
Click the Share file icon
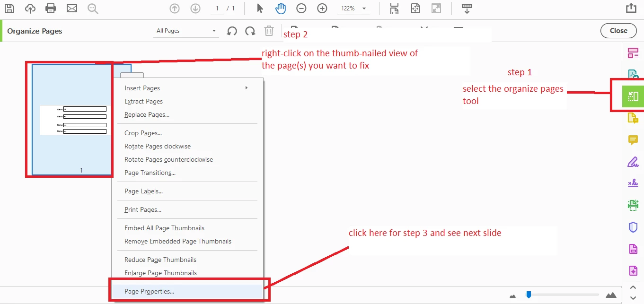630,9
